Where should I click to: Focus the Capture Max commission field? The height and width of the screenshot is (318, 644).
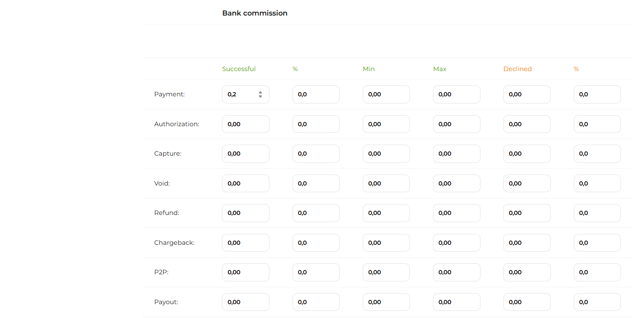(456, 154)
